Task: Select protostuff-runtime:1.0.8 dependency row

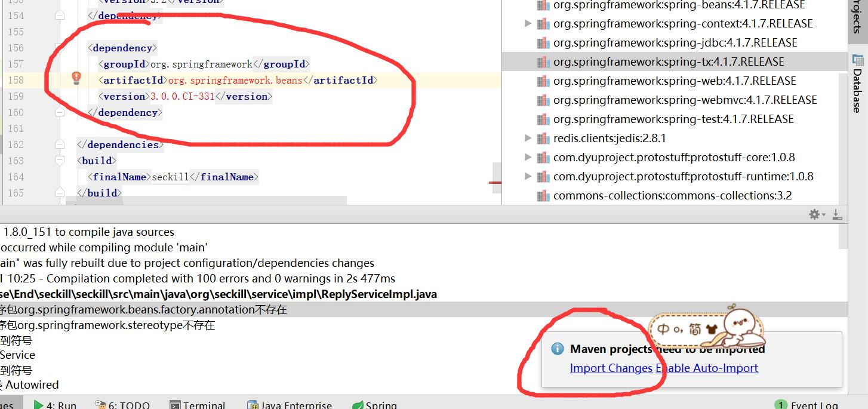Action: coord(675,176)
